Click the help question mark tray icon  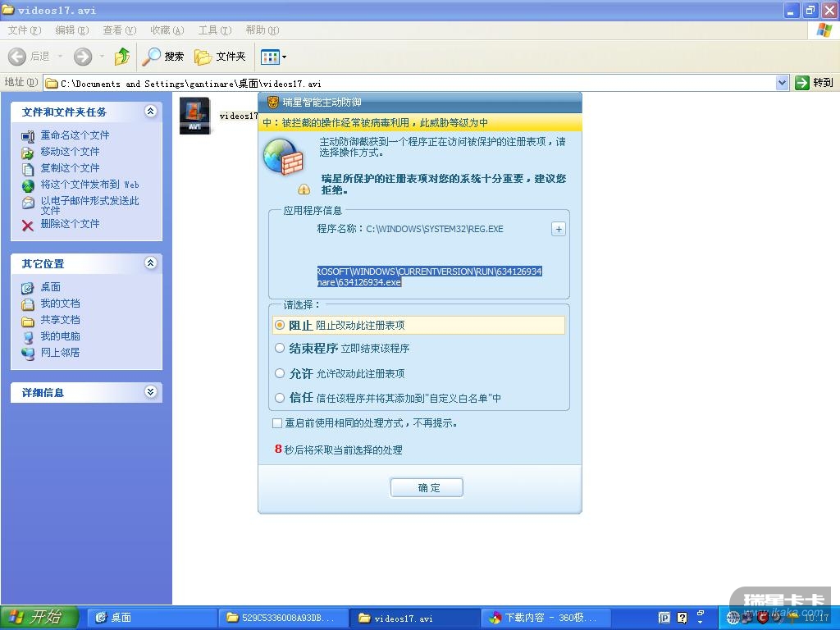pyautogui.click(x=682, y=618)
